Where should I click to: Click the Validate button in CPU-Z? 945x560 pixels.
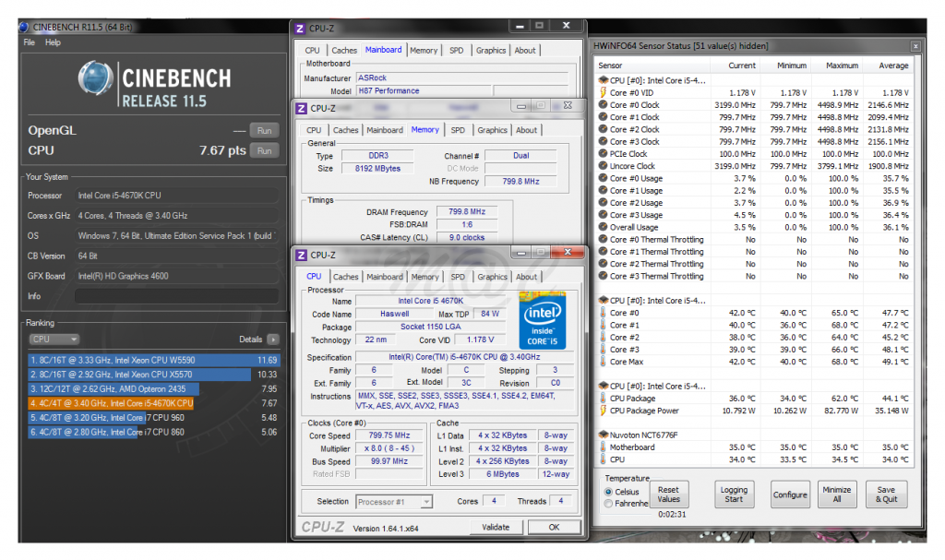click(496, 526)
